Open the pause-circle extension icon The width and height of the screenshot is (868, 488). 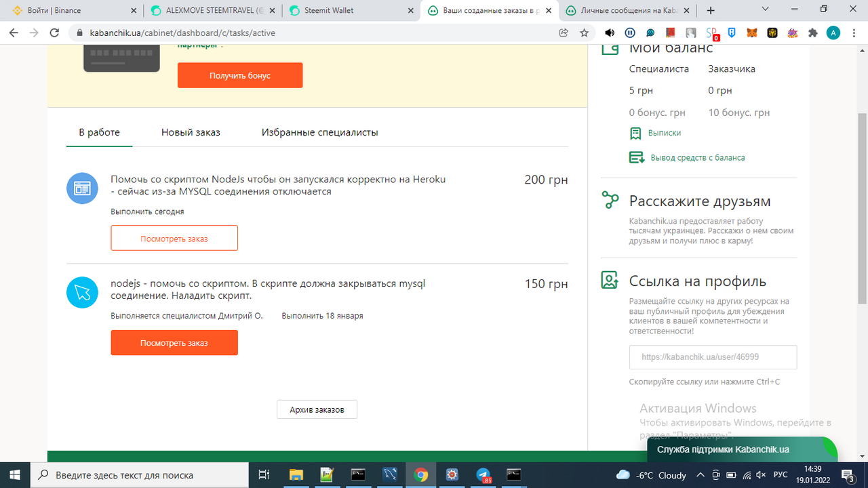[x=630, y=33]
